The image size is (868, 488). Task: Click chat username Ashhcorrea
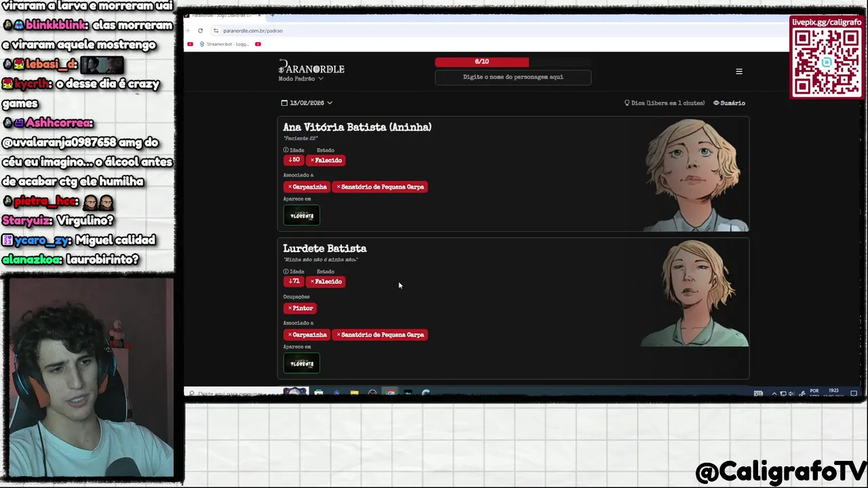click(60, 123)
